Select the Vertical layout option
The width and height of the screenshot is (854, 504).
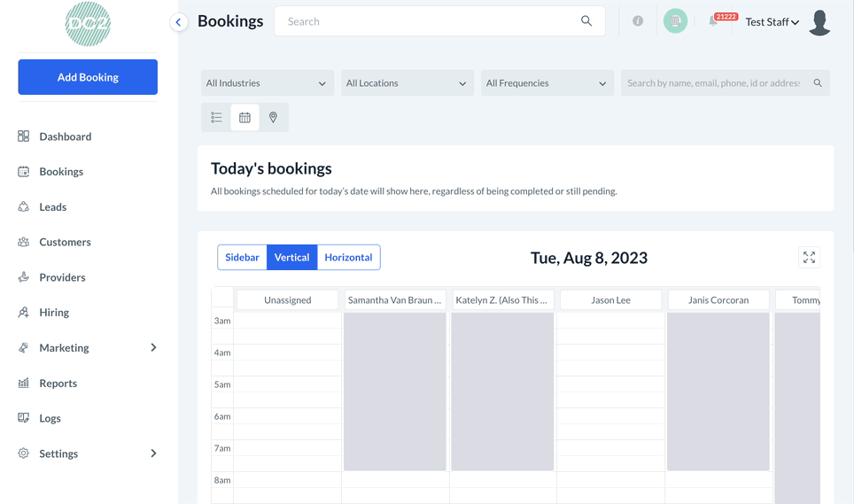click(291, 258)
